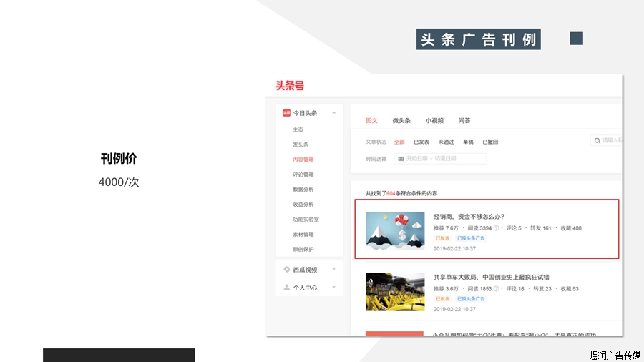Click 已投头条广告 tag on 共享单车 article

[x=471, y=299]
